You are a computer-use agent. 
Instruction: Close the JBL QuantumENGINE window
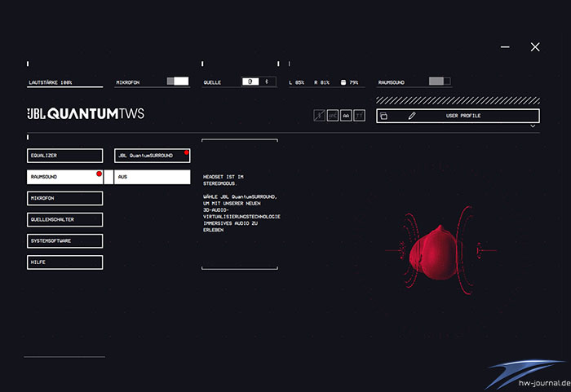click(x=535, y=47)
